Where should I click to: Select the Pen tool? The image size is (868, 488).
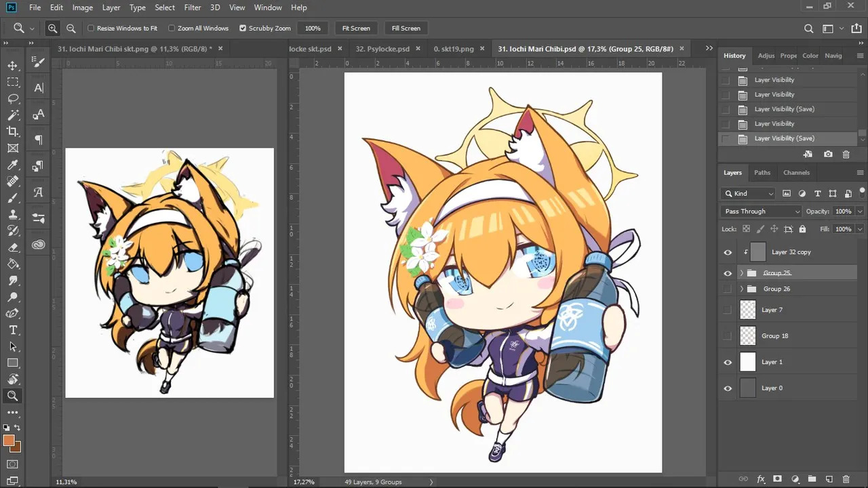click(x=13, y=313)
